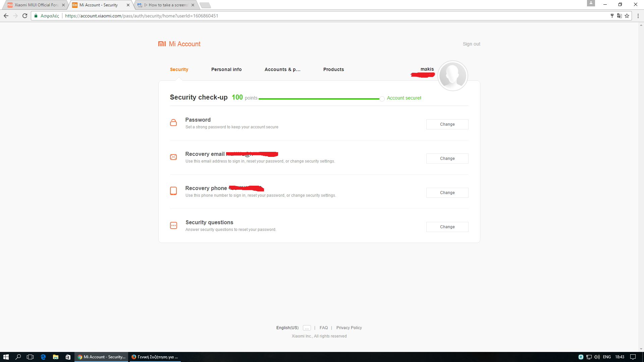Click the profile avatar picture

pyautogui.click(x=452, y=76)
